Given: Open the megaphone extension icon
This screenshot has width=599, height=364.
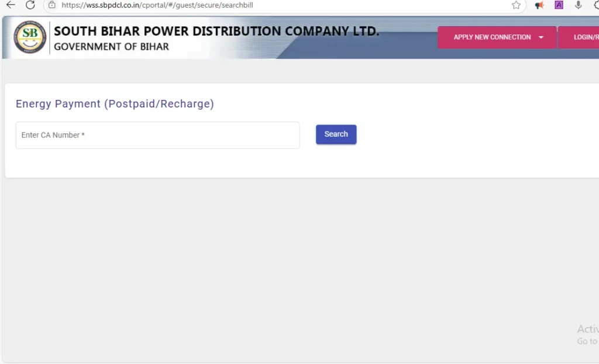Looking at the screenshot, I should click(x=539, y=5).
